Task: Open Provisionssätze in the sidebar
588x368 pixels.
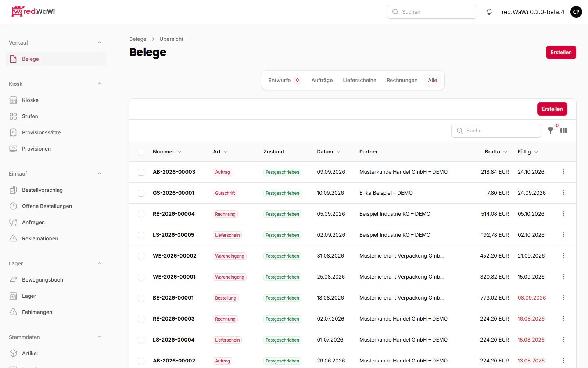Action: coord(56,132)
